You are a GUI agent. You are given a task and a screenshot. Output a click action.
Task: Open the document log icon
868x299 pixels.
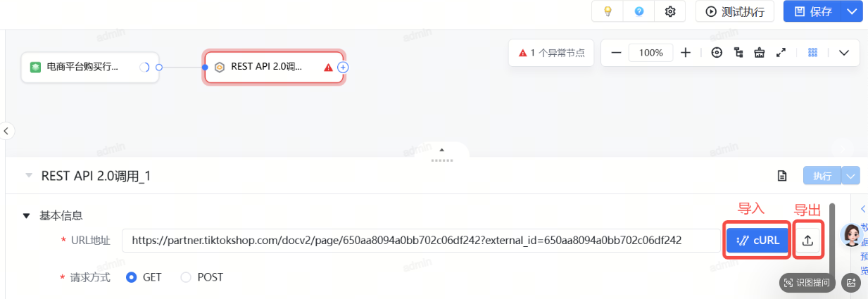[x=782, y=176]
